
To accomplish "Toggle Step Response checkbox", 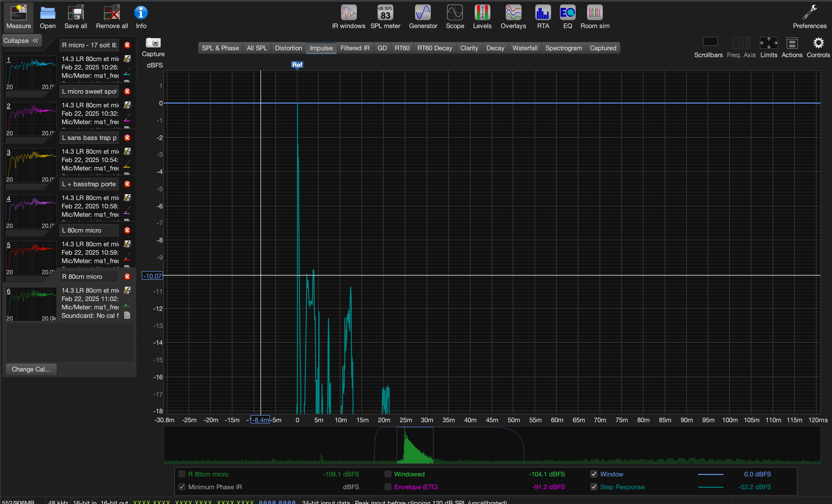I will [594, 487].
